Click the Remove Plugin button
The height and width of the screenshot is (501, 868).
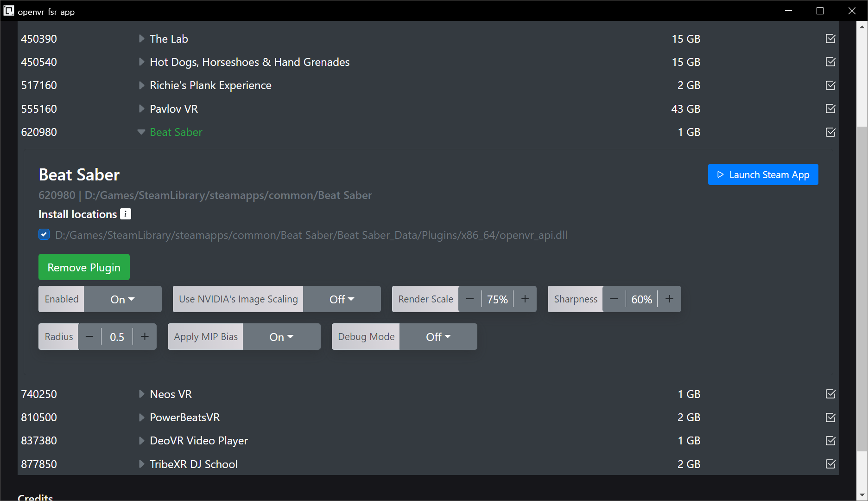tap(84, 267)
